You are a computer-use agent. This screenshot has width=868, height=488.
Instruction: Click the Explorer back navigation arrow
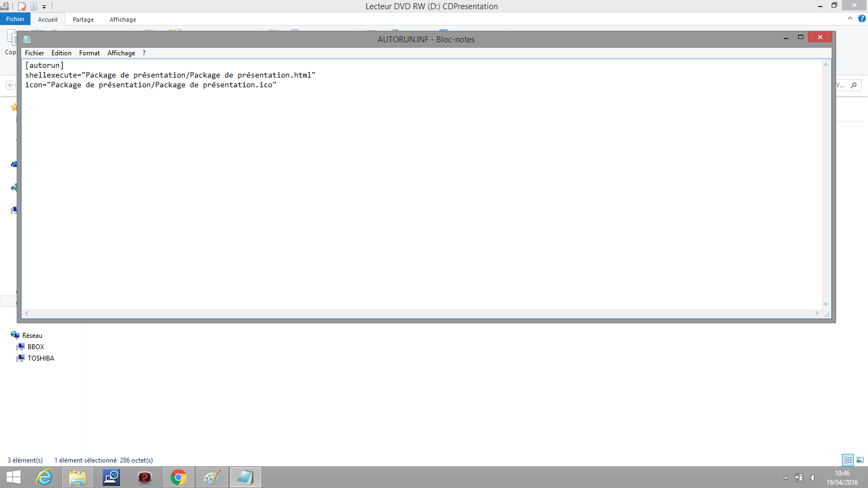point(10,85)
